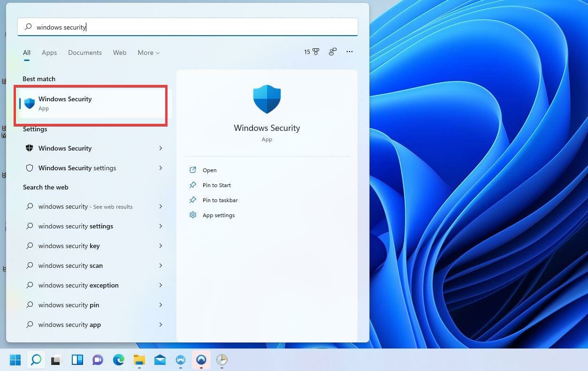Expand 'windows security app' chevron
Image resolution: width=588 pixels, height=371 pixels.
(x=160, y=325)
